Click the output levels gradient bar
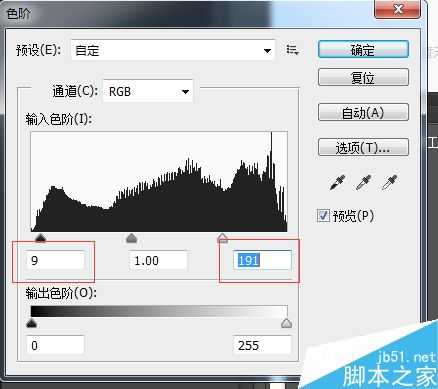 159,311
